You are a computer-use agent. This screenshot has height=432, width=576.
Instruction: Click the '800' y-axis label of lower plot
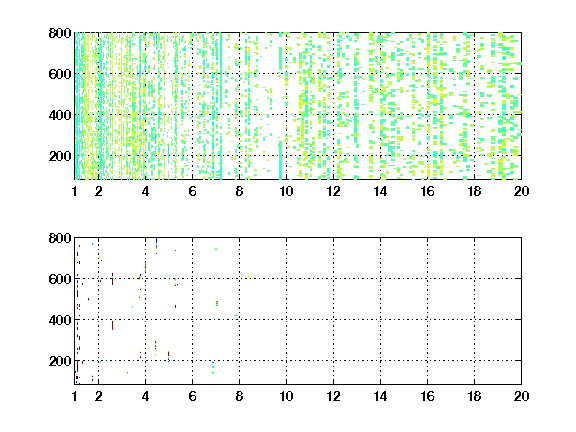click(x=60, y=238)
